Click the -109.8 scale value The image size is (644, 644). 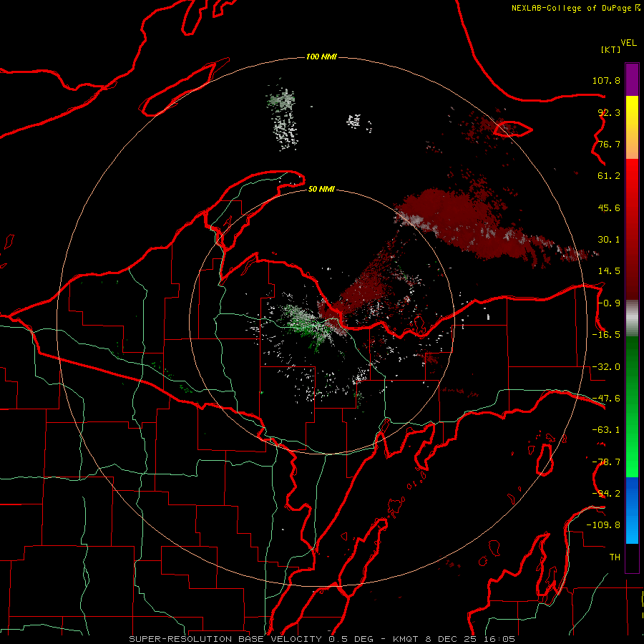pyautogui.click(x=603, y=525)
